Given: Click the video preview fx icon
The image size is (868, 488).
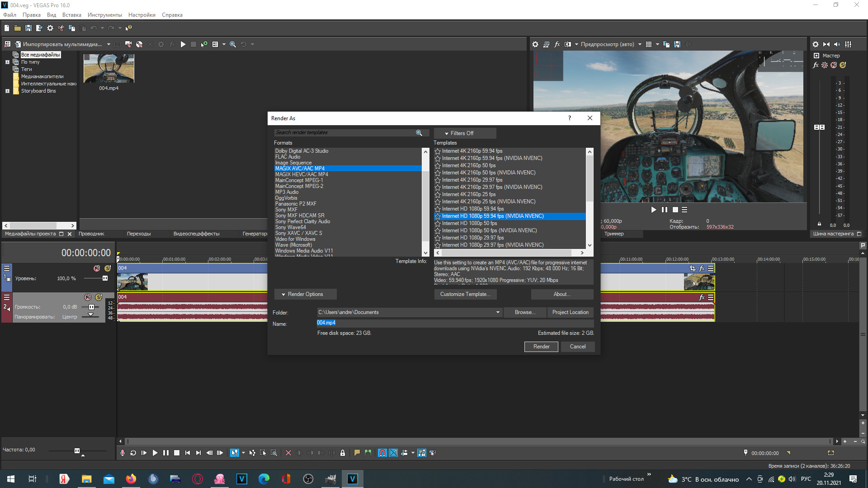Looking at the screenshot, I should (x=557, y=44).
